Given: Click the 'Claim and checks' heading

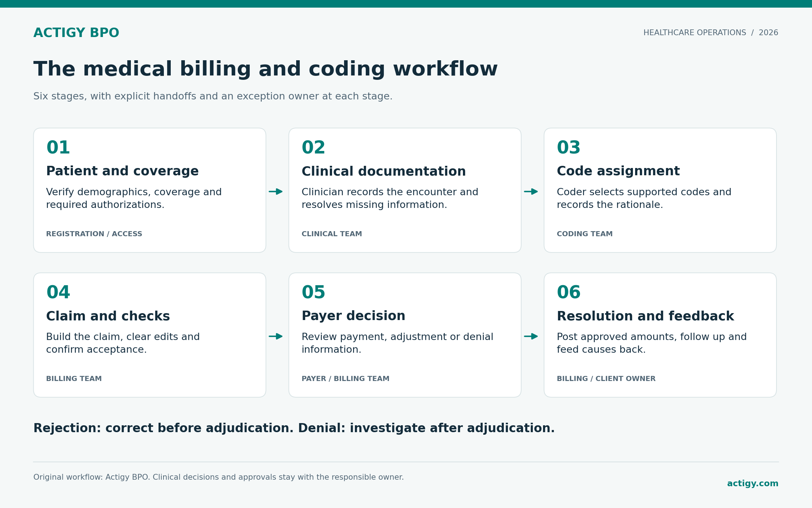Looking at the screenshot, I should pos(108,316).
